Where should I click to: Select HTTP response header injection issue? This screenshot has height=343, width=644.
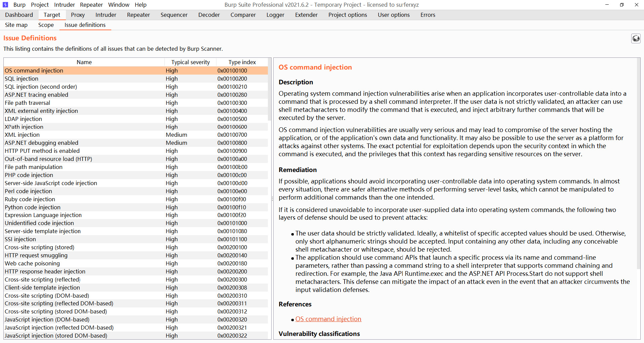pyautogui.click(x=136, y=271)
